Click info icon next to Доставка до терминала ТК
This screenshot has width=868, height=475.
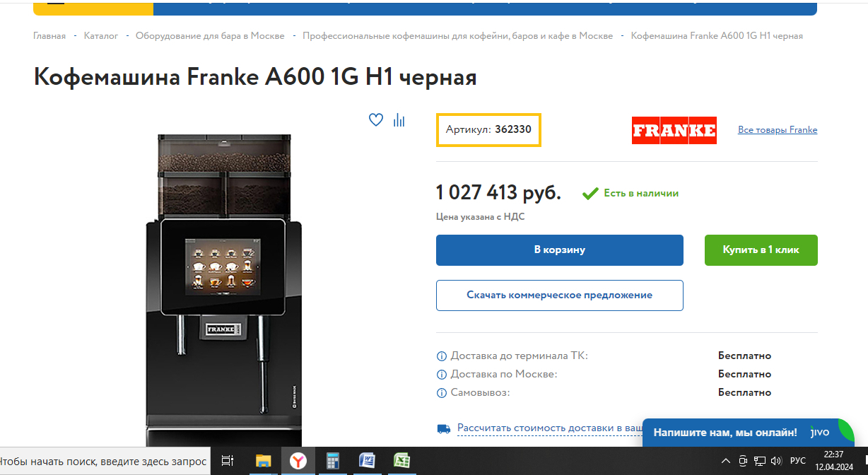(x=442, y=356)
